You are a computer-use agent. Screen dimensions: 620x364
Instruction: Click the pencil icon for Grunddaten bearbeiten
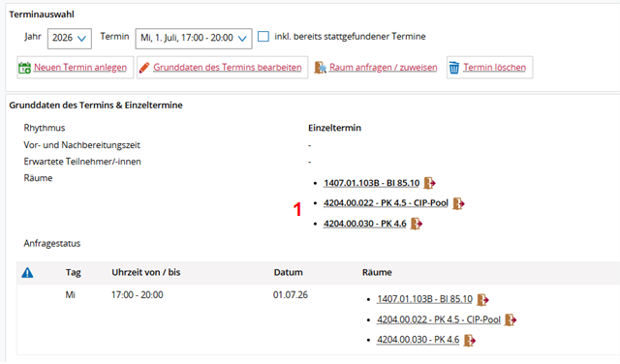144,68
